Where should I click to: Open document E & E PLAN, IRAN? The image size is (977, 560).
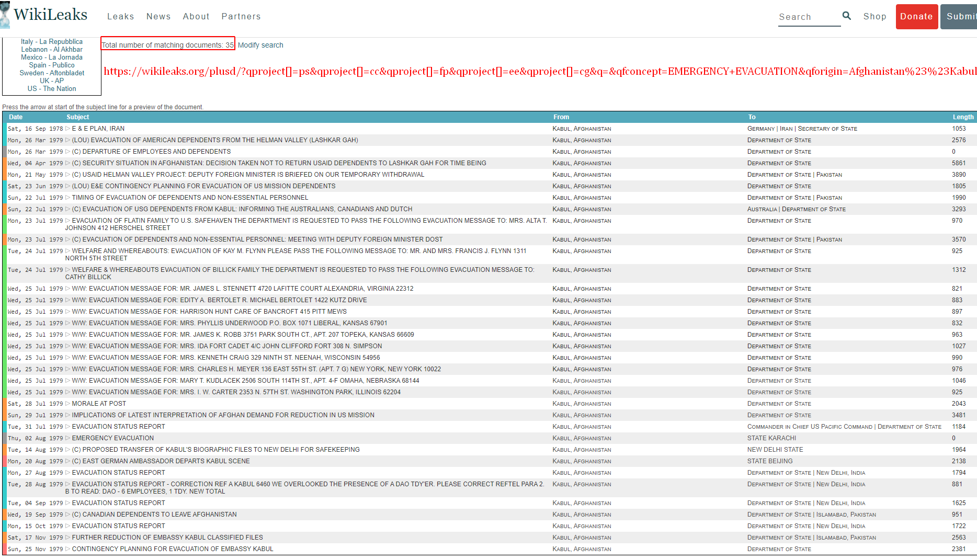pos(98,129)
